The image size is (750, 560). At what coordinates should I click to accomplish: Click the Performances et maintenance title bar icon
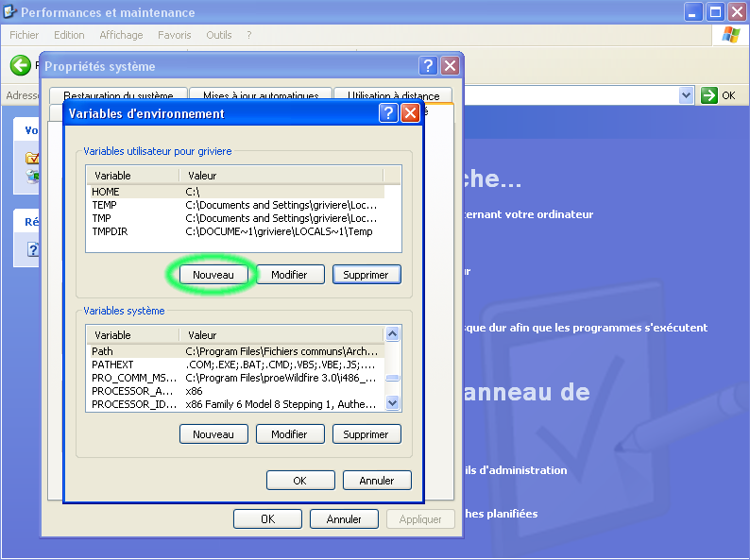10,12
